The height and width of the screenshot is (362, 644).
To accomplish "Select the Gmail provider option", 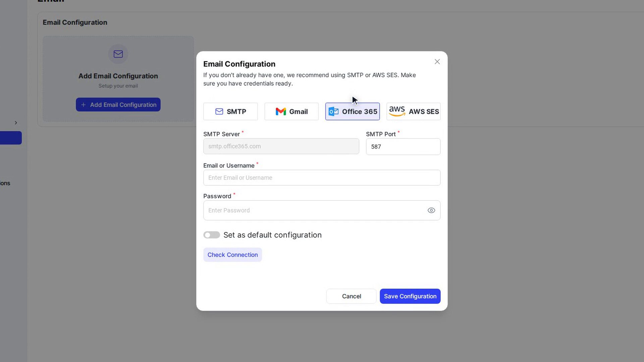I will 291,111.
